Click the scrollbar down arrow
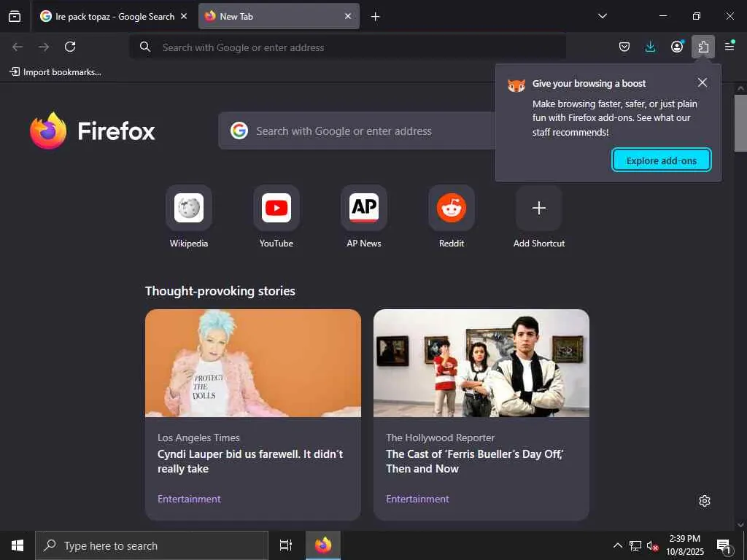747x560 pixels. 740,525
